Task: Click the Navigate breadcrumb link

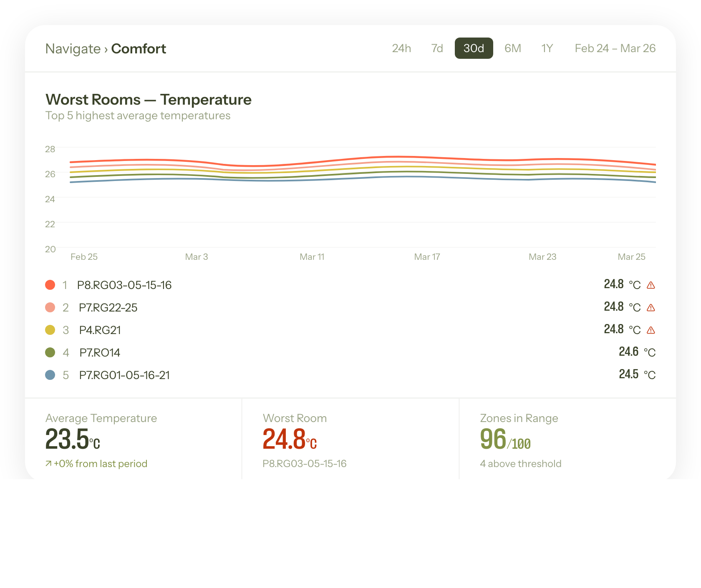Action: 73,48
